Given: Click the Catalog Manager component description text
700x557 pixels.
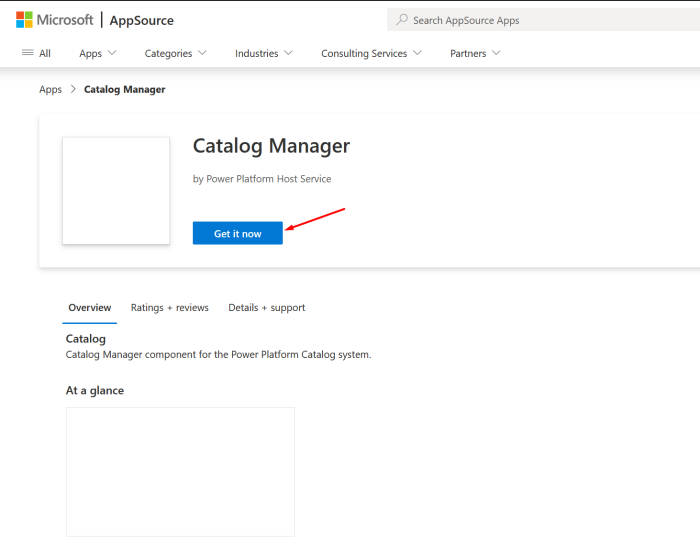Looking at the screenshot, I should [x=218, y=354].
